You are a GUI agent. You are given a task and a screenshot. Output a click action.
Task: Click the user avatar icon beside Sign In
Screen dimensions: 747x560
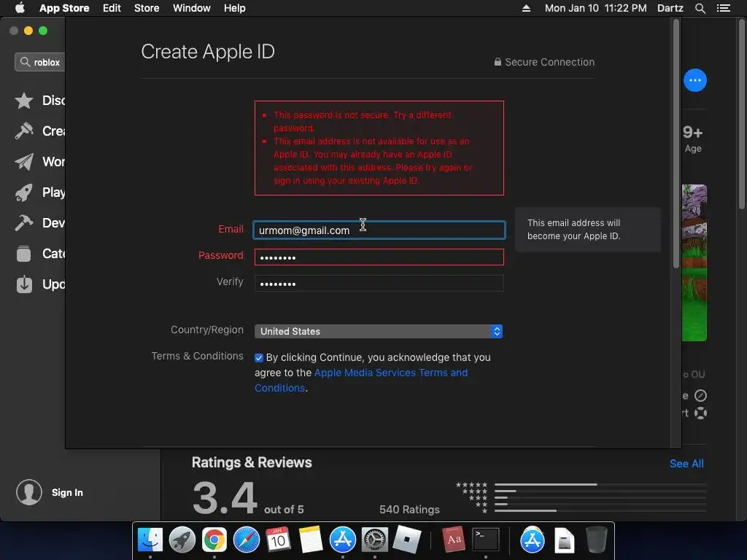click(x=29, y=492)
